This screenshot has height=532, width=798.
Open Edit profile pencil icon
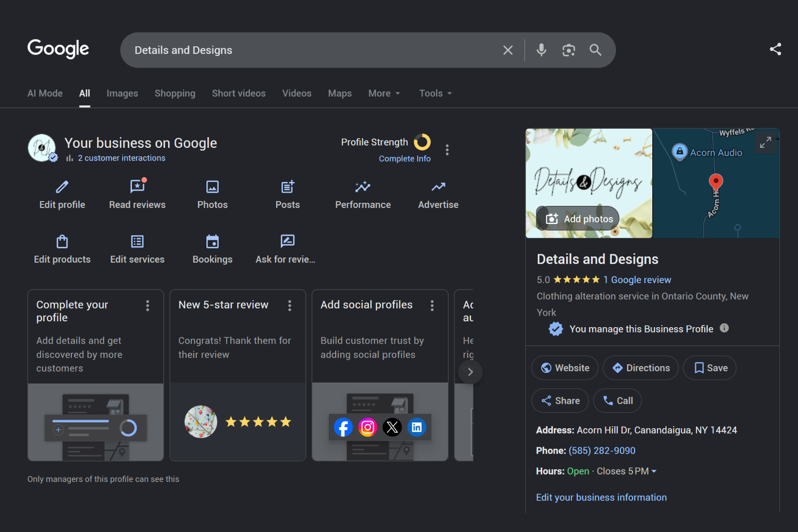(62, 187)
